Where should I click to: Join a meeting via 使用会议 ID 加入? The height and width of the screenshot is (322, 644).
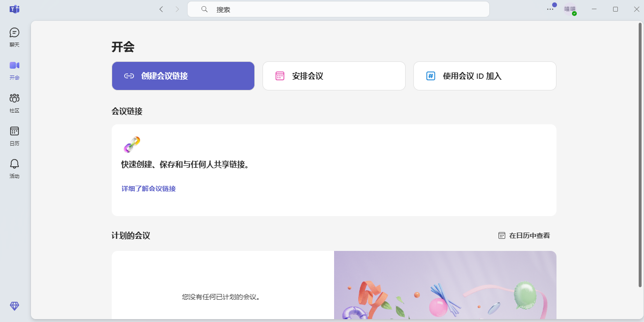484,75
